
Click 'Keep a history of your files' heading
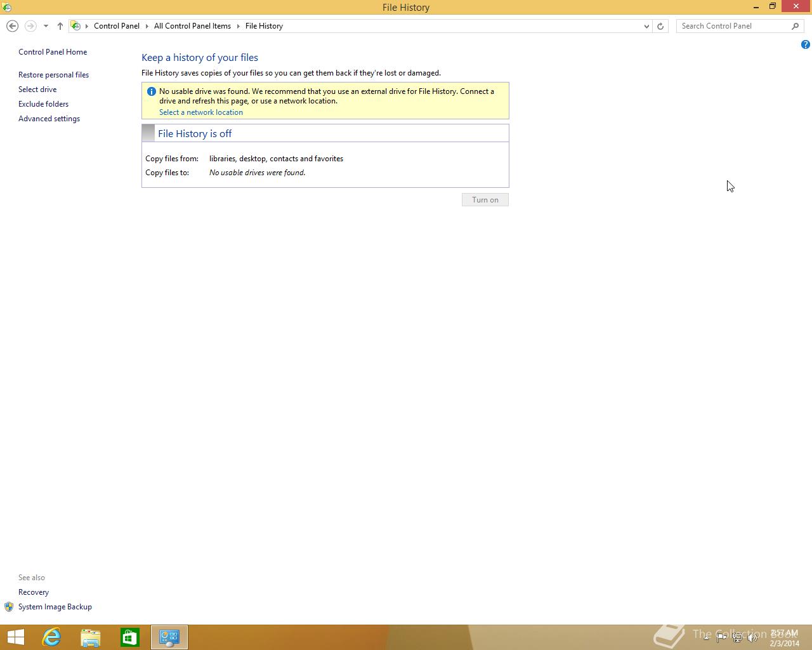(x=200, y=58)
